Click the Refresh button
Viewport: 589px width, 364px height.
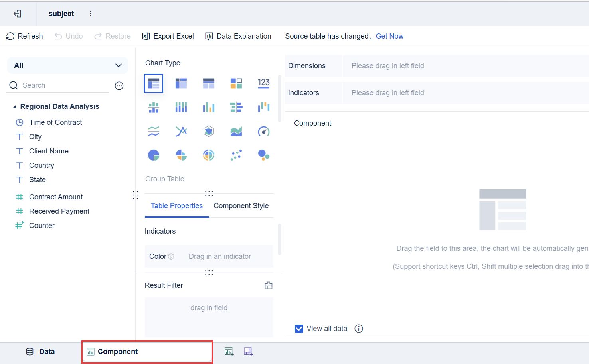click(25, 36)
